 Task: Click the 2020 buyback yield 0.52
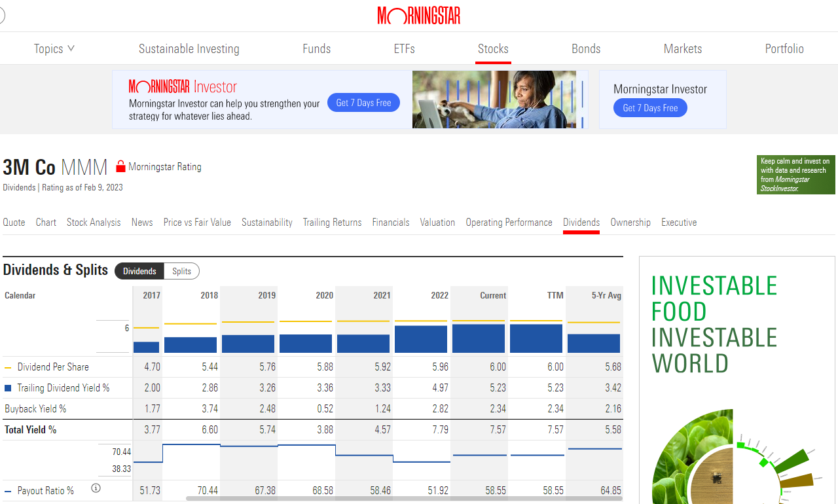coord(325,409)
